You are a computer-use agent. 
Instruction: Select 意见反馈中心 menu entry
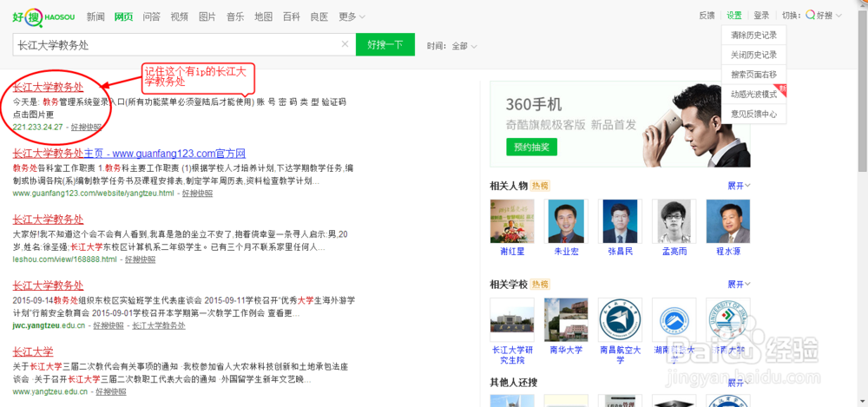click(x=753, y=114)
